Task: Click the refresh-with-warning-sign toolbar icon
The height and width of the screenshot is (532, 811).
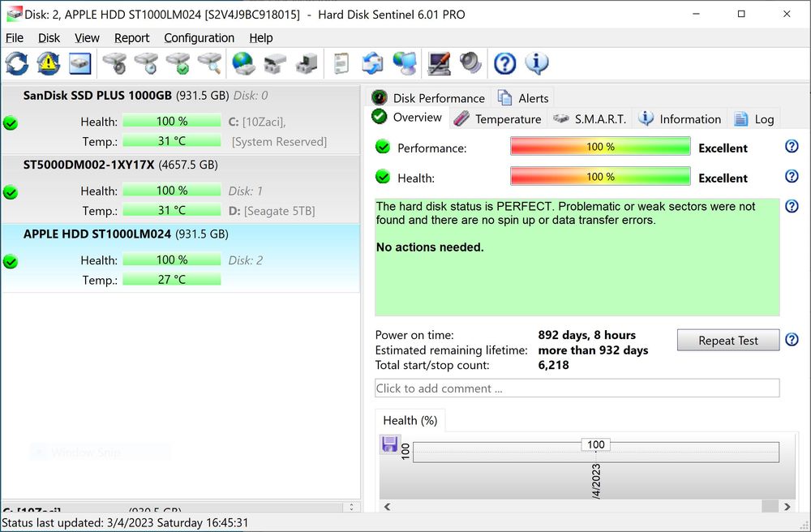Action: point(48,63)
